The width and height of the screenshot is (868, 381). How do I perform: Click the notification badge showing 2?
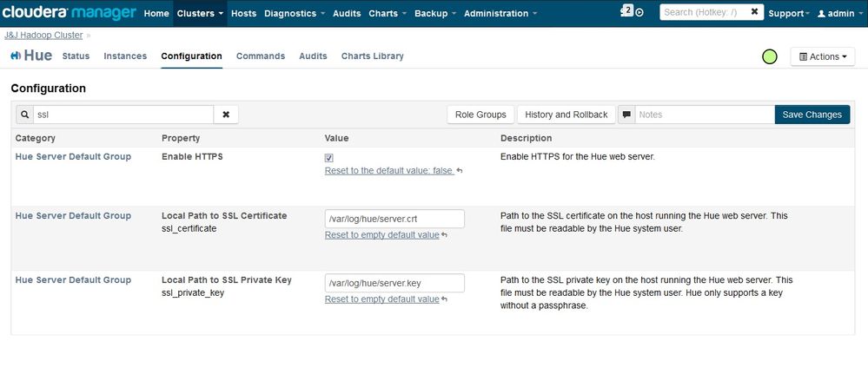pyautogui.click(x=627, y=11)
